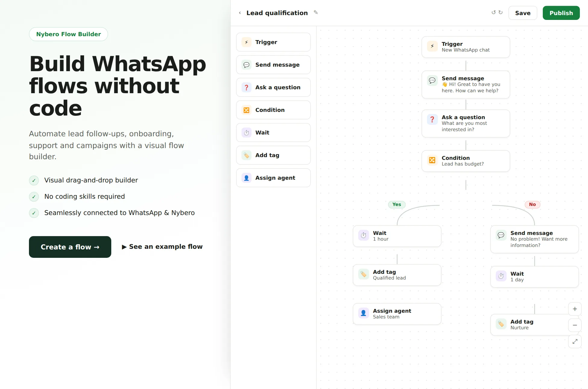Zoom out the canvas with minus button
The height and width of the screenshot is (389, 588).
point(575,325)
